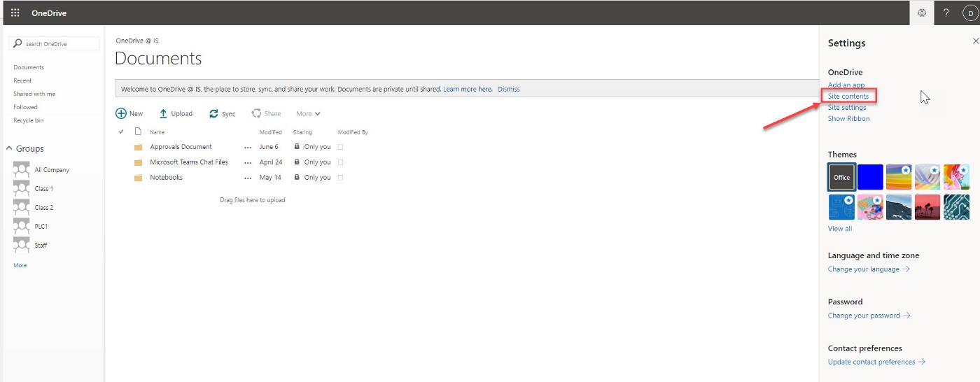Click the Modified By column header
This screenshot has width=980, height=382.
(x=353, y=132)
